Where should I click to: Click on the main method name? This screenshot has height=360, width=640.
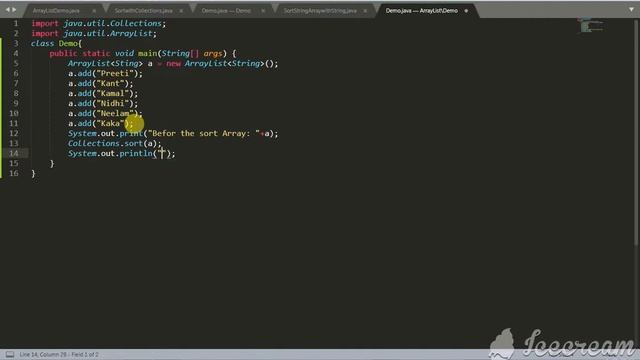pyautogui.click(x=147, y=53)
